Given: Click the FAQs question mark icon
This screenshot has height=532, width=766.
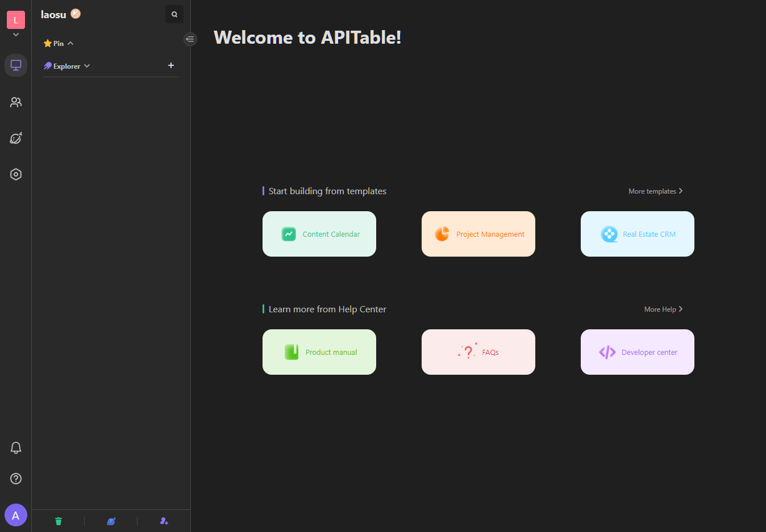Looking at the screenshot, I should (468, 351).
